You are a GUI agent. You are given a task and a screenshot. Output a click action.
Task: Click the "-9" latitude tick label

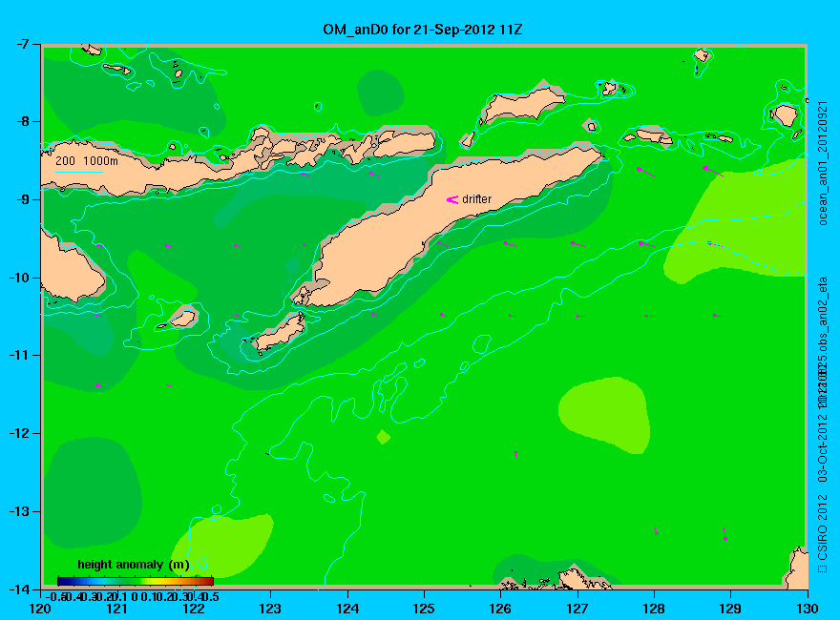23,199
